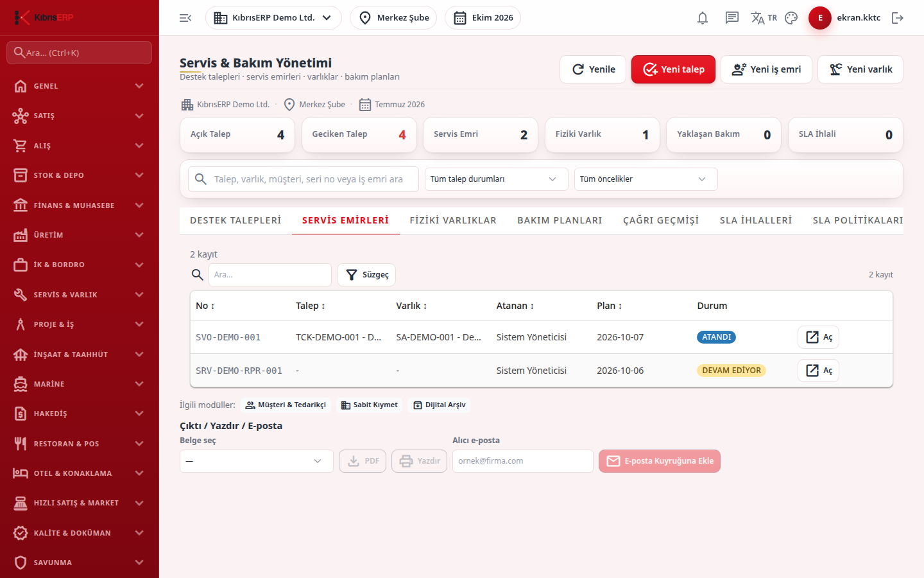924x578 pixels.
Task: Expand the SERVİS & VARLIK section
Action: click(x=80, y=295)
